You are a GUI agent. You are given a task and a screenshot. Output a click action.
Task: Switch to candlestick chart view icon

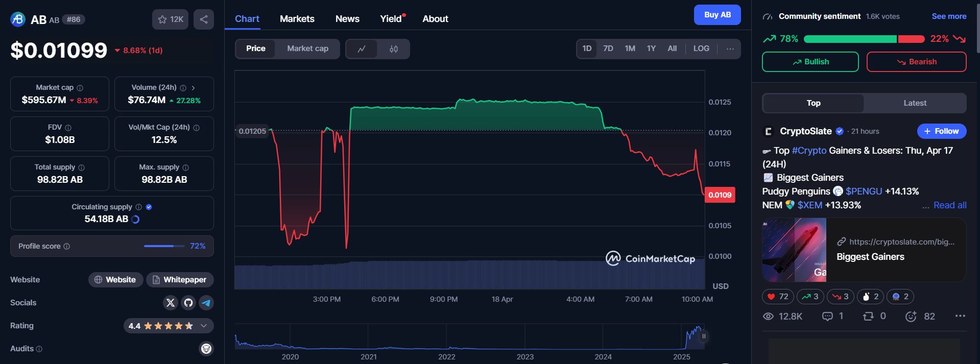click(x=394, y=49)
